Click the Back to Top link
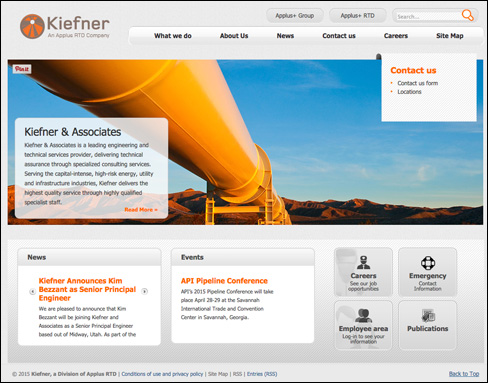The height and width of the screenshot is (383, 488). coord(464,374)
